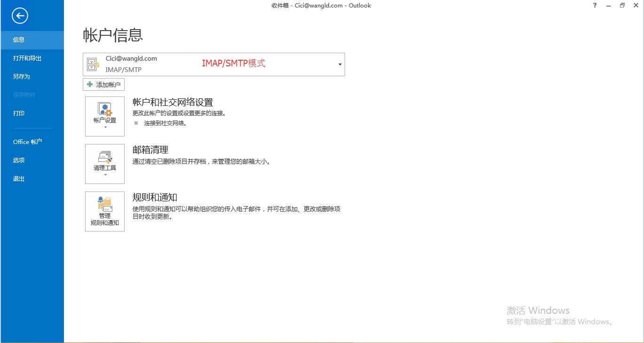The width and height of the screenshot is (644, 343).
Task: Click the back arrow circle icon
Action: 20,16
